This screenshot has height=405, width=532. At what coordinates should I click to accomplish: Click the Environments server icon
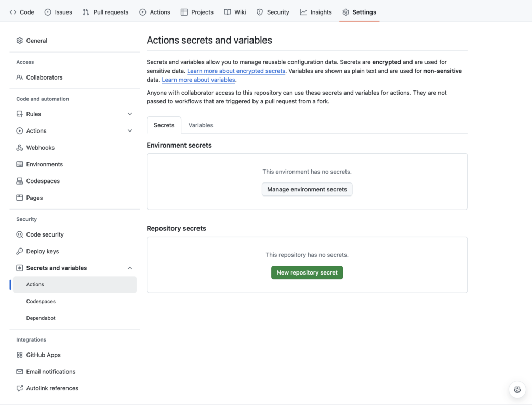(20, 164)
